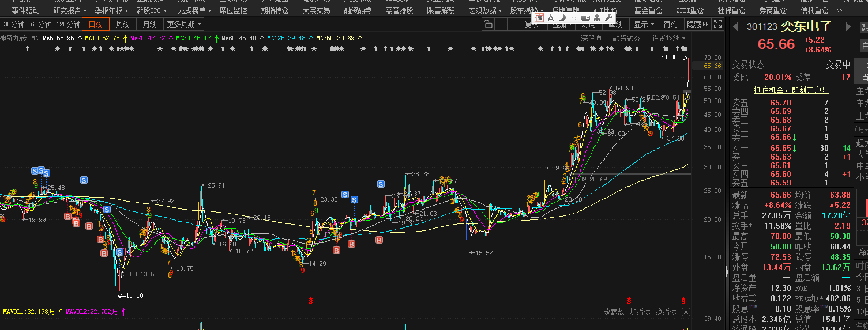Select the 60分钟 period tab
The width and height of the screenshot is (868, 330).
(41, 24)
